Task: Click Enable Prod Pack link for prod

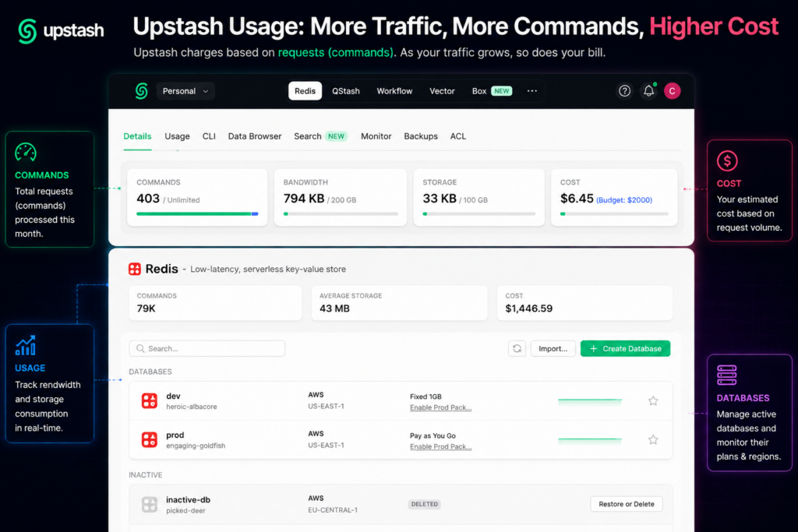Action: pyautogui.click(x=441, y=446)
